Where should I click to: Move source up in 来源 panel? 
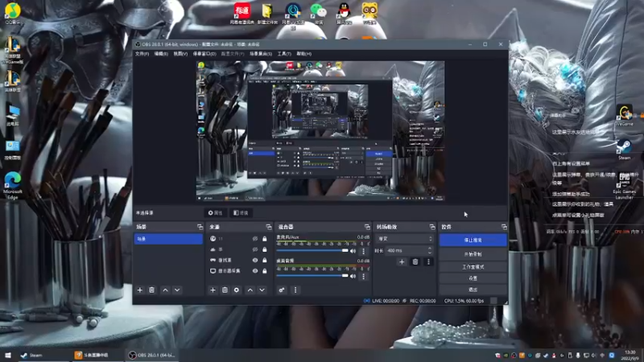[x=250, y=290]
